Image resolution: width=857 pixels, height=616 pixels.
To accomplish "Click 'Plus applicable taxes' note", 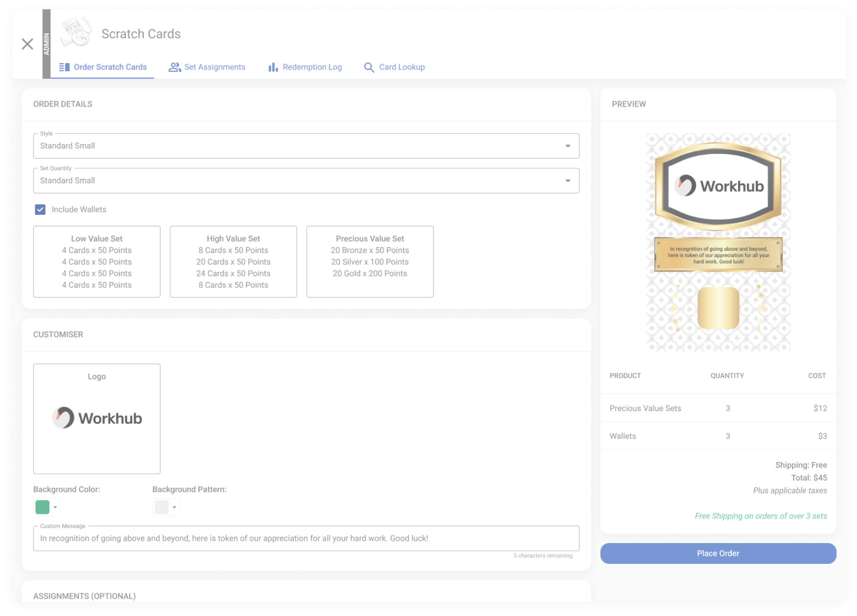I will coord(790,490).
